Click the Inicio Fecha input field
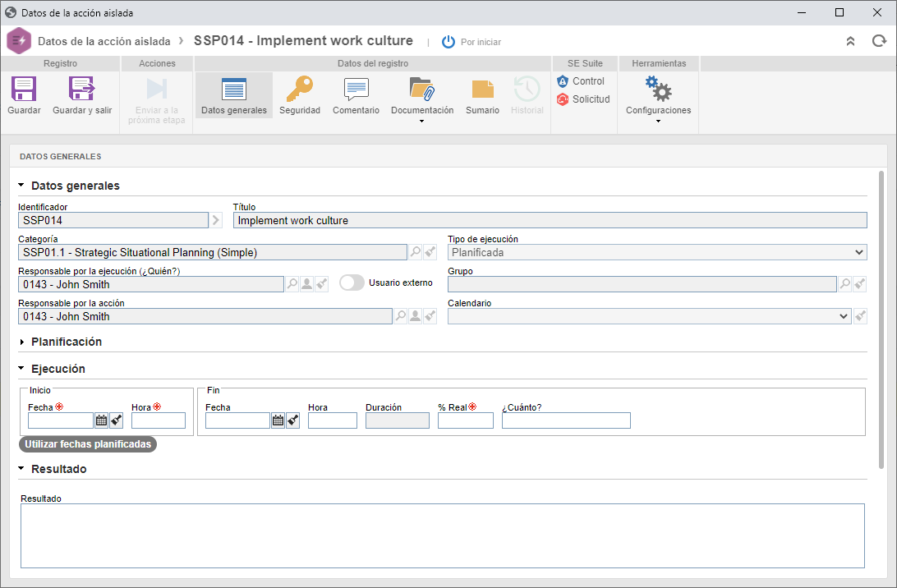Image resolution: width=897 pixels, height=588 pixels. 61,420
